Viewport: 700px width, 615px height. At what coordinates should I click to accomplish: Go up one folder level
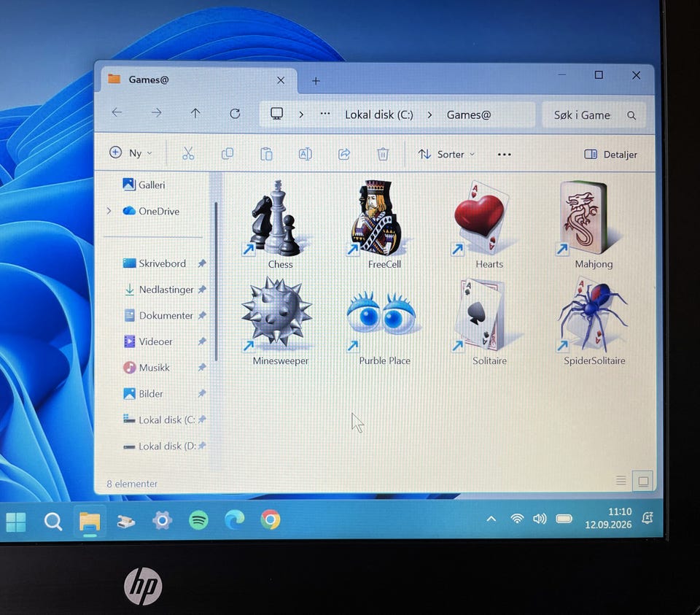tap(195, 113)
